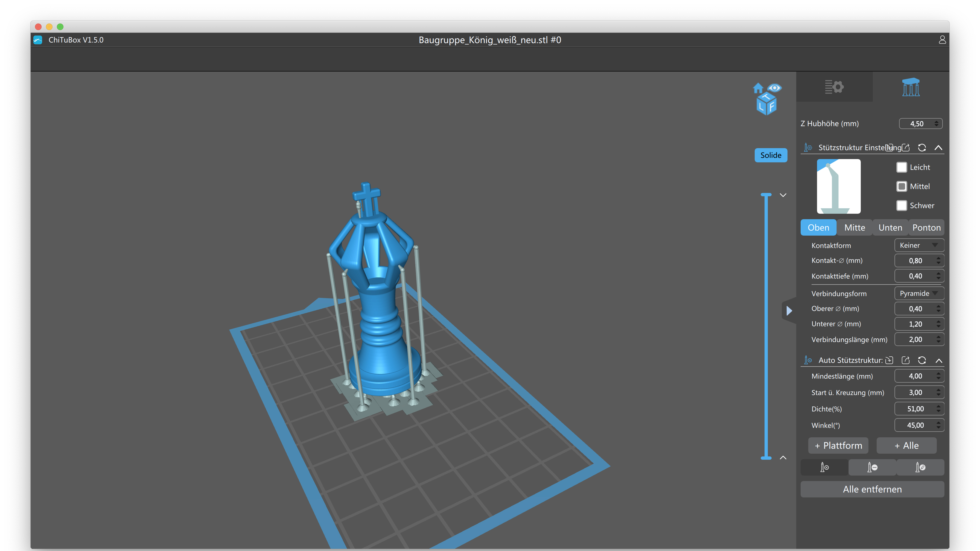This screenshot has width=980, height=551.
Task: Click the home view icon
Action: click(x=758, y=88)
